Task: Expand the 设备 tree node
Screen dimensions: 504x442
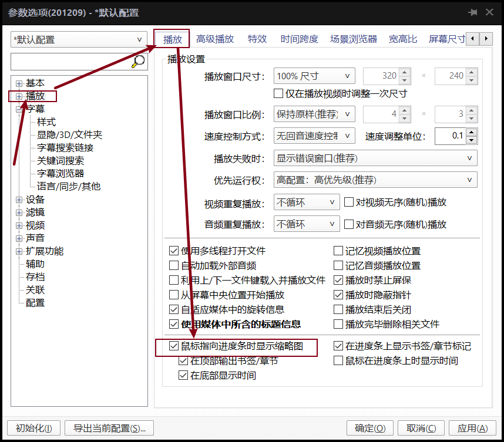Action: pos(19,200)
